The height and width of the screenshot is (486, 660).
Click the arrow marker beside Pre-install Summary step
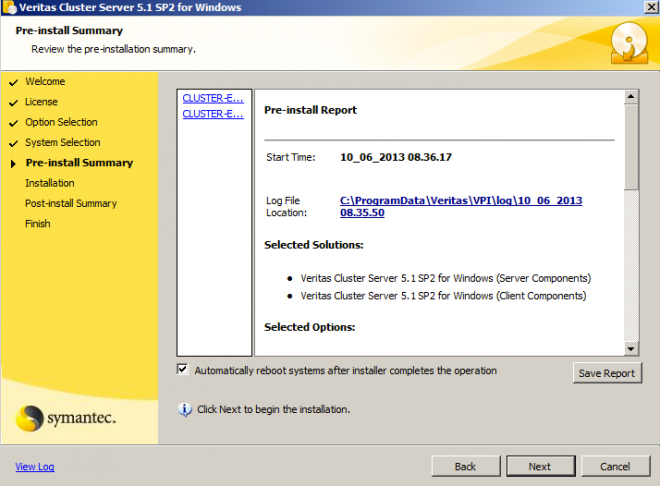pyautogui.click(x=13, y=164)
